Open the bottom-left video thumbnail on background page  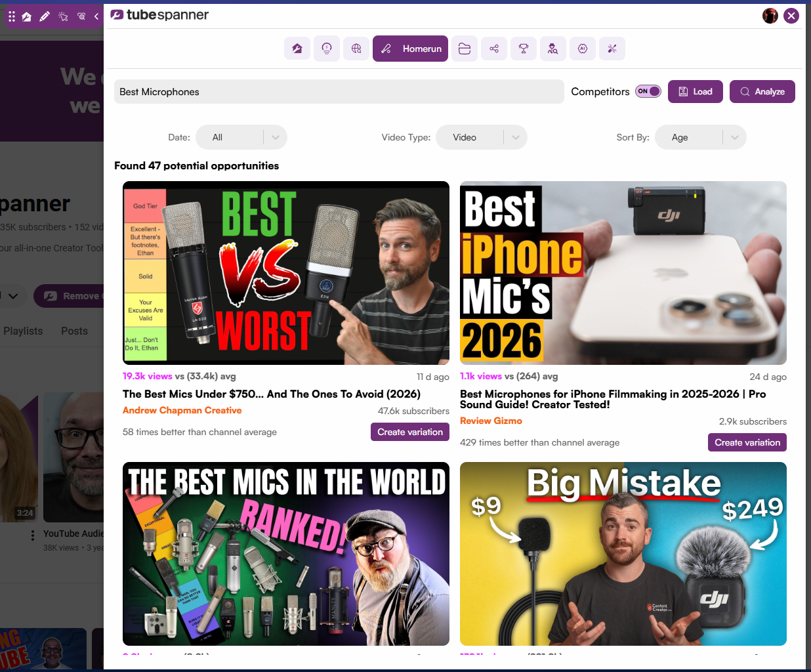point(43,648)
